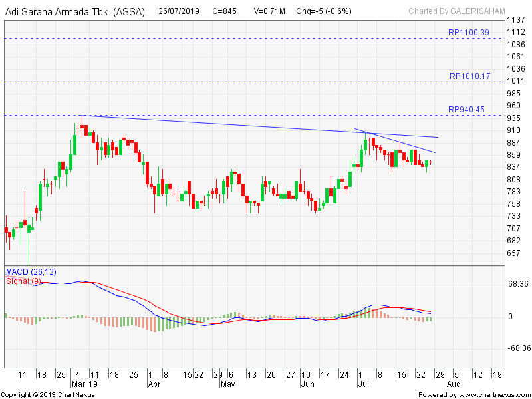Click the resistance label 'RP1100.39'
This screenshot has width=532, height=399.
pyautogui.click(x=469, y=33)
